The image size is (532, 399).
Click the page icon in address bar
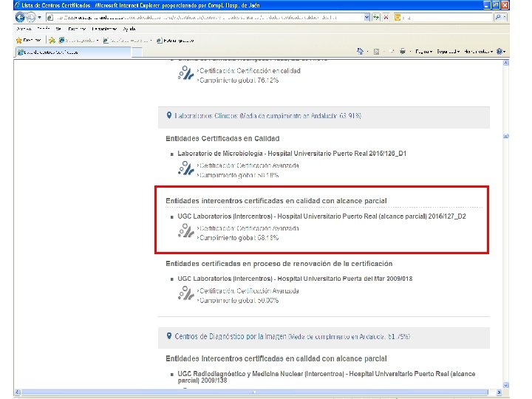click(x=50, y=17)
